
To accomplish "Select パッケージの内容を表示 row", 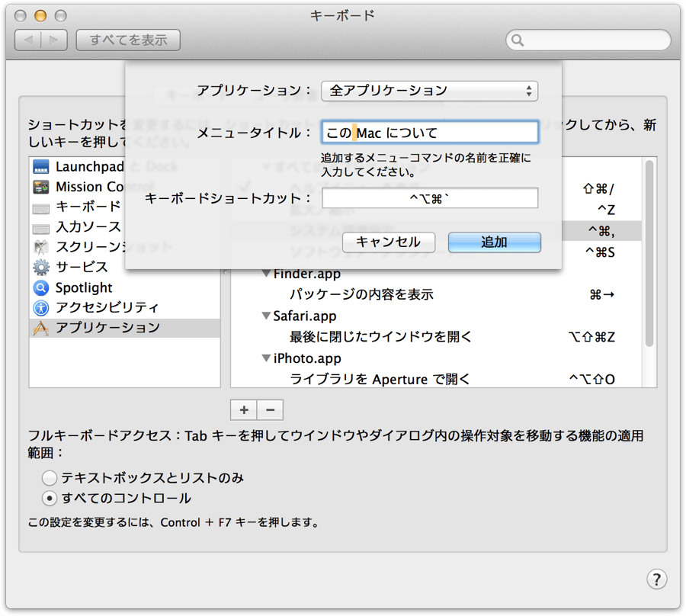I will click(436, 294).
